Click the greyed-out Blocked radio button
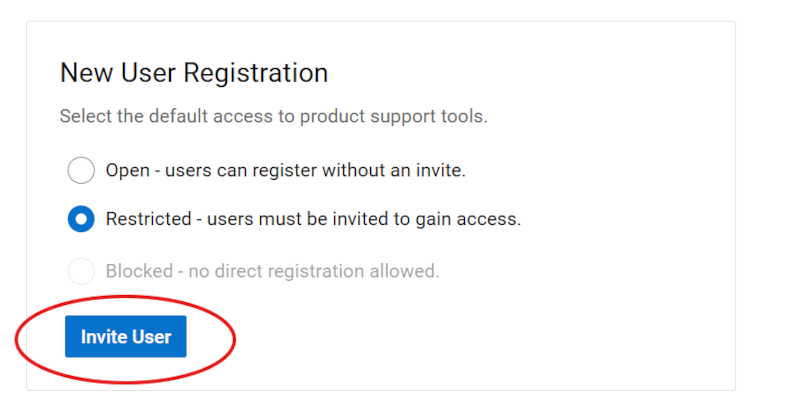Image resolution: width=800 pixels, height=418 pixels. click(81, 271)
